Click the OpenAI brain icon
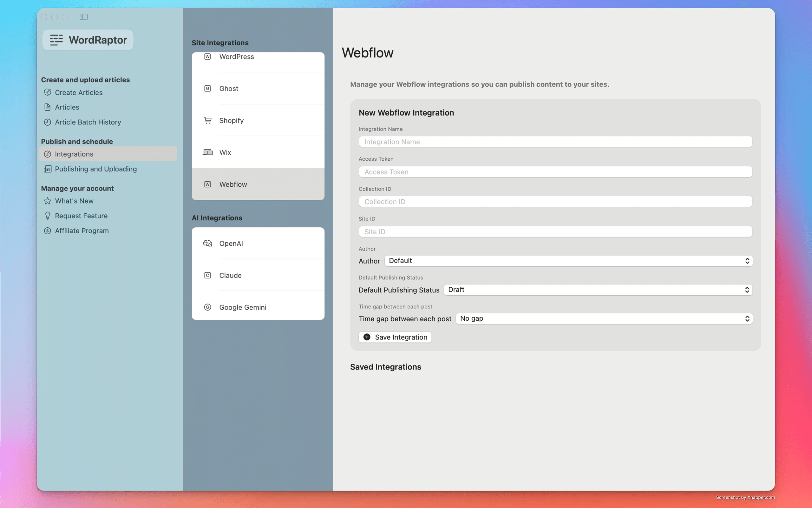Screen dimensions: 812x508 click(208, 243)
